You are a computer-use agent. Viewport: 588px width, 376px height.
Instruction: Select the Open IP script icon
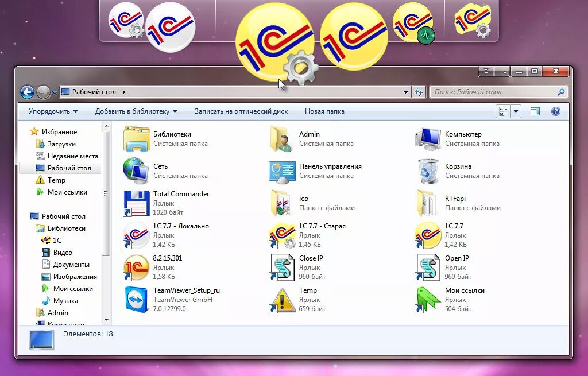[x=428, y=268]
